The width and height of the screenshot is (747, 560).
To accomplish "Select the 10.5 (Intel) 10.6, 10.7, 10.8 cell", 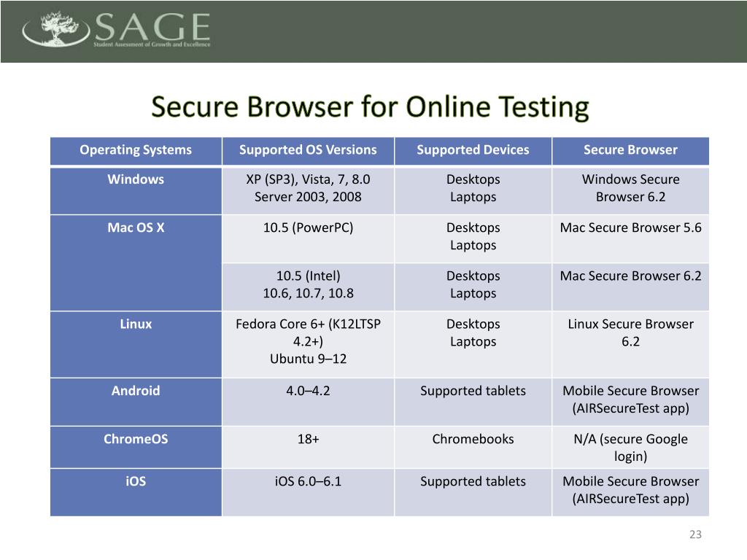I will click(x=308, y=287).
